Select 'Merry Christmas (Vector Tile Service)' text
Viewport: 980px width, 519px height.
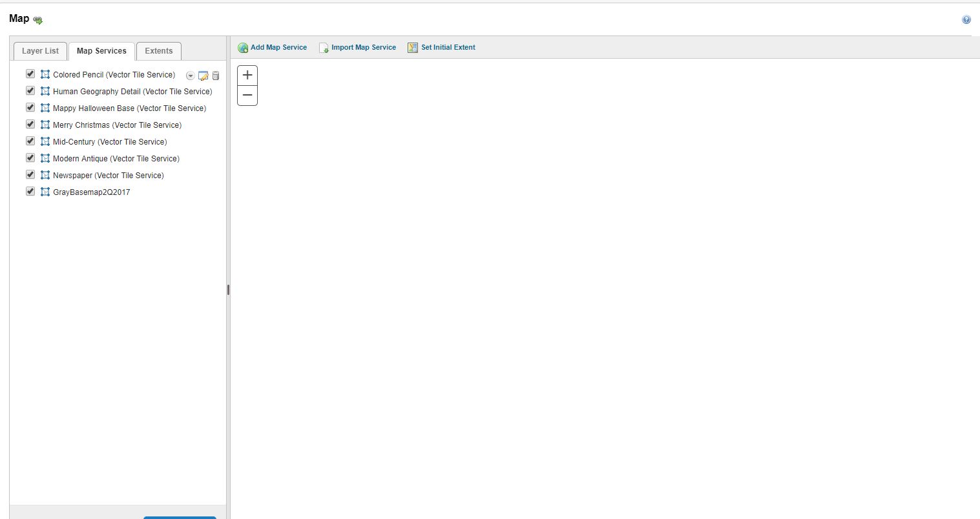[117, 125]
